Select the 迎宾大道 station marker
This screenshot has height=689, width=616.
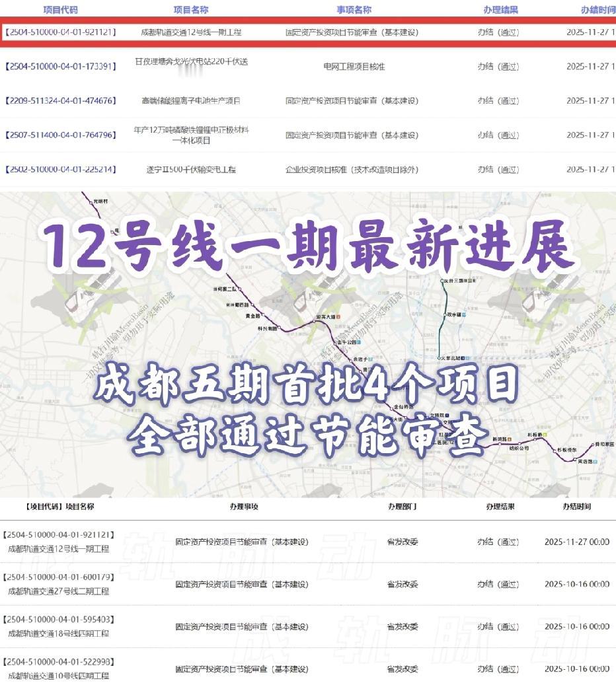(x=315, y=320)
